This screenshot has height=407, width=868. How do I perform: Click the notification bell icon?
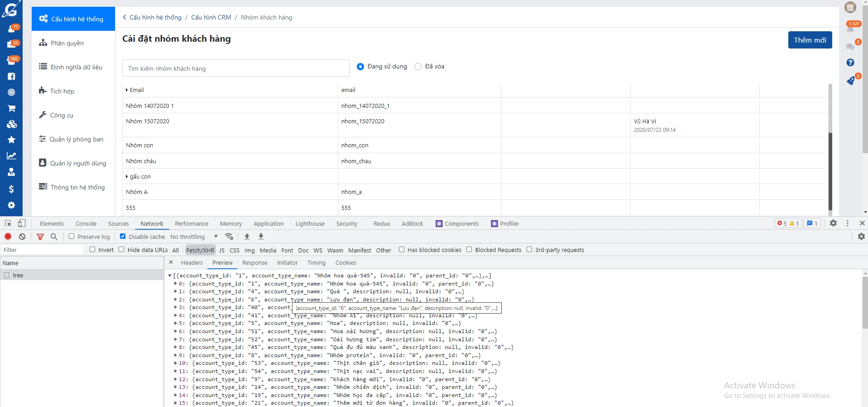[850, 29]
